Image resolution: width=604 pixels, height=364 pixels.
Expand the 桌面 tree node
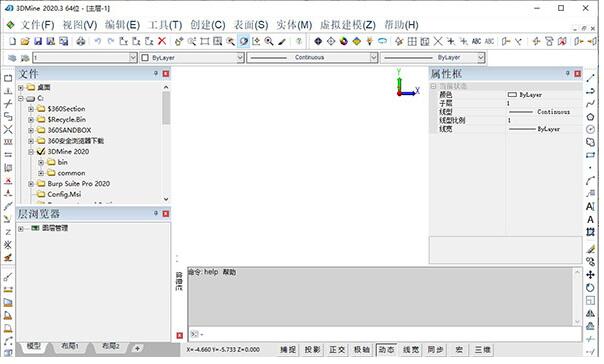tap(21, 87)
